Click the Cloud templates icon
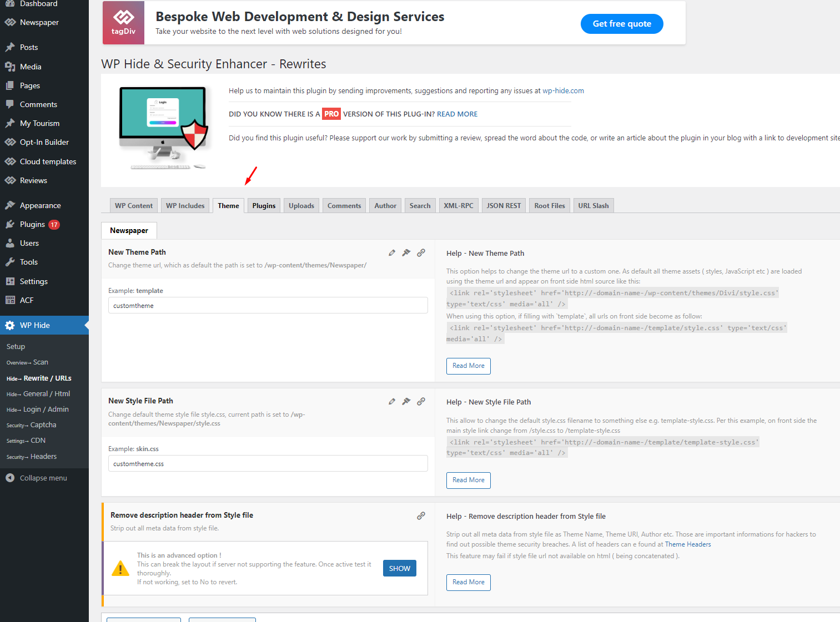Viewport: 840px width, 622px height. click(10, 161)
